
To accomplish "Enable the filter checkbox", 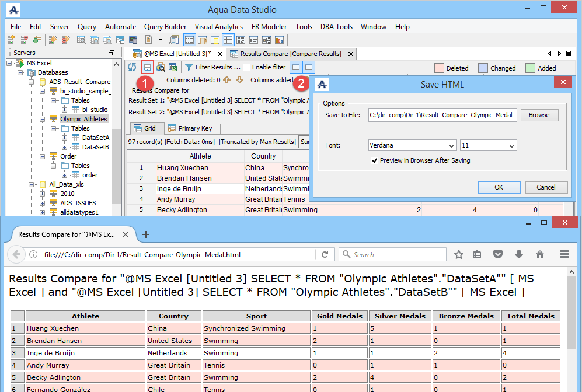I will 247,67.
